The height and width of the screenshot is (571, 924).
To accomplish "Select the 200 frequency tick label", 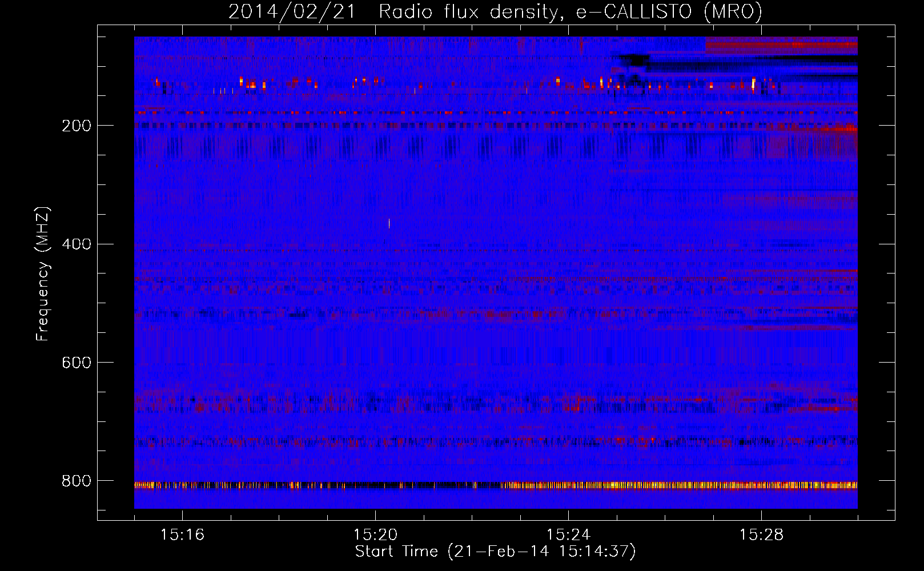I will [76, 126].
